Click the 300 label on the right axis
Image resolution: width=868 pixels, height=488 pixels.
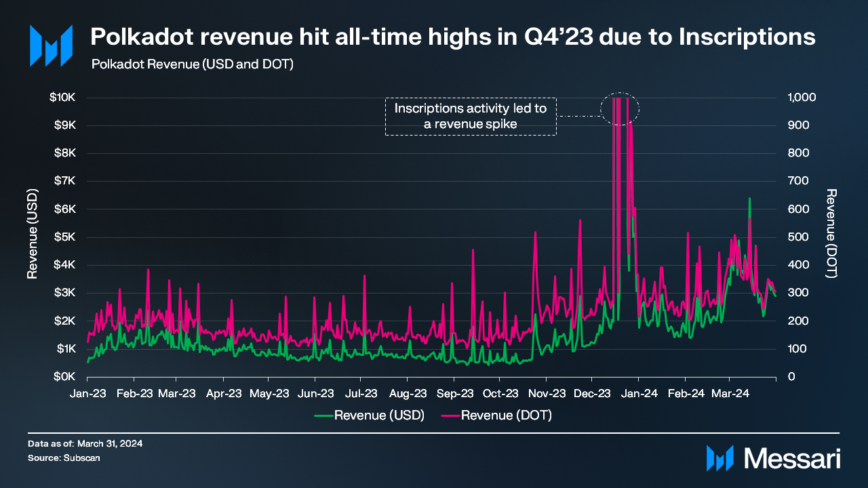pos(797,293)
